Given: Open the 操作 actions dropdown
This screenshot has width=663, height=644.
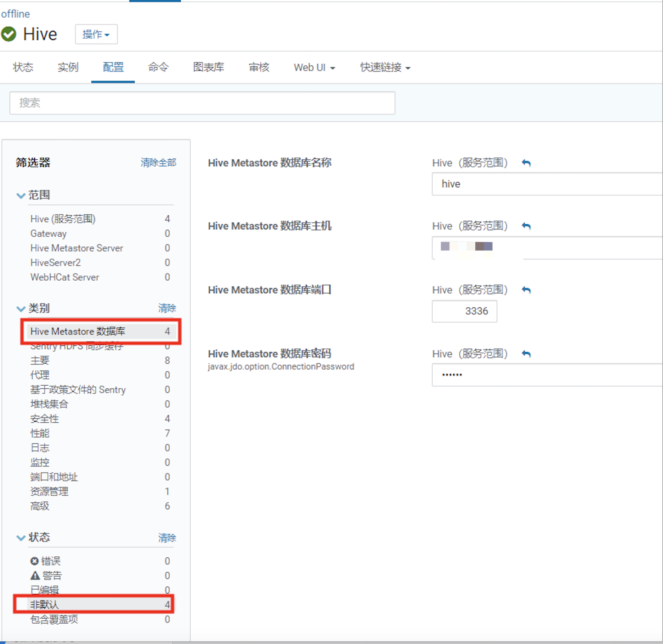Looking at the screenshot, I should pos(96,34).
